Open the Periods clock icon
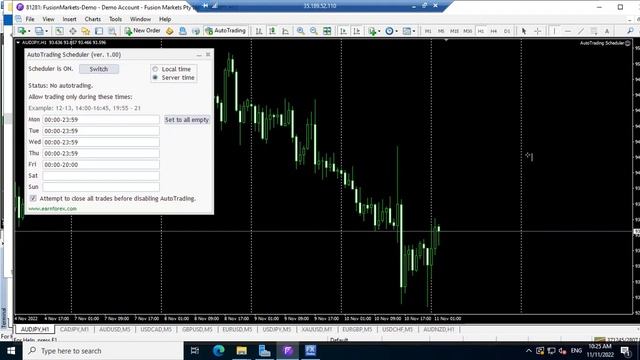The image size is (640, 360). click(389, 31)
